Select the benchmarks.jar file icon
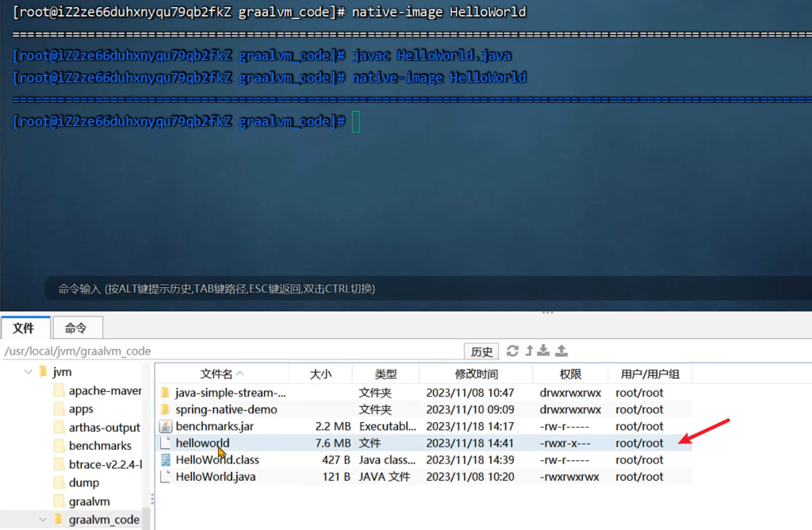812x530 pixels. point(165,426)
